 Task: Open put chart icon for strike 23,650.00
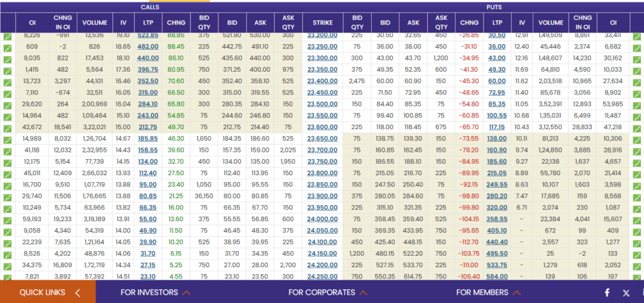(x=636, y=140)
